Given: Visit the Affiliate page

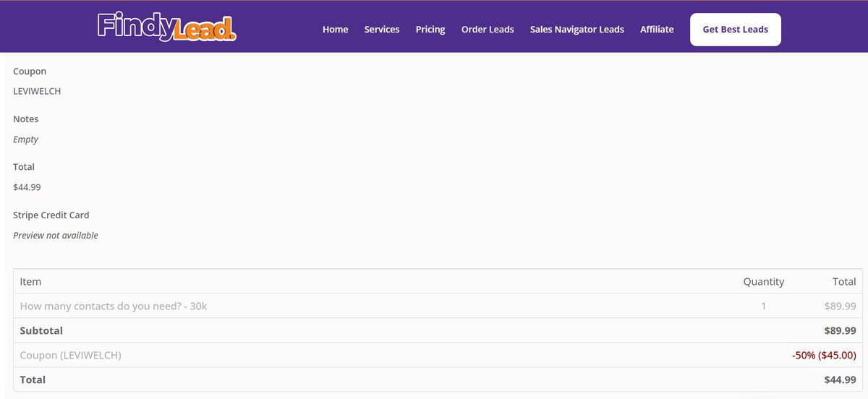Looking at the screenshot, I should (x=657, y=30).
